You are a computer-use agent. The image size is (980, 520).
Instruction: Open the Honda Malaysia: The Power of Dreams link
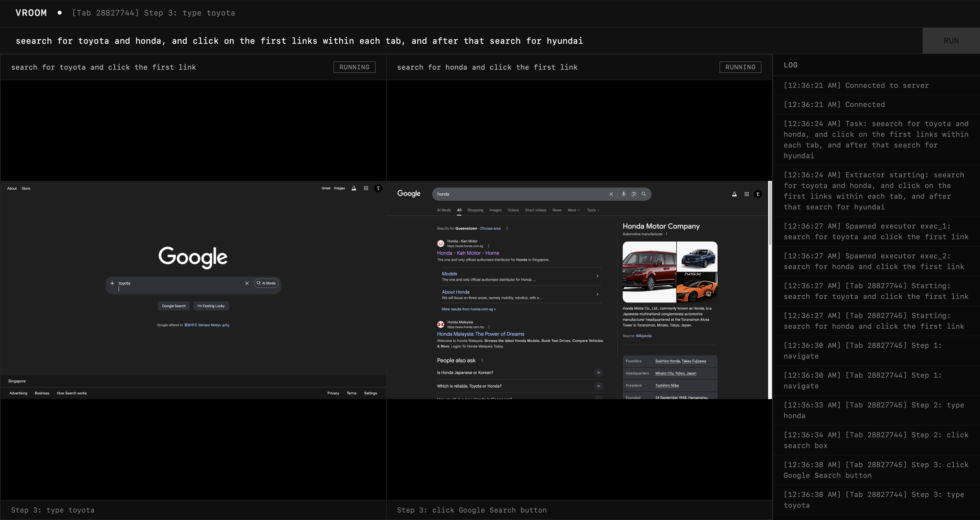click(x=481, y=334)
